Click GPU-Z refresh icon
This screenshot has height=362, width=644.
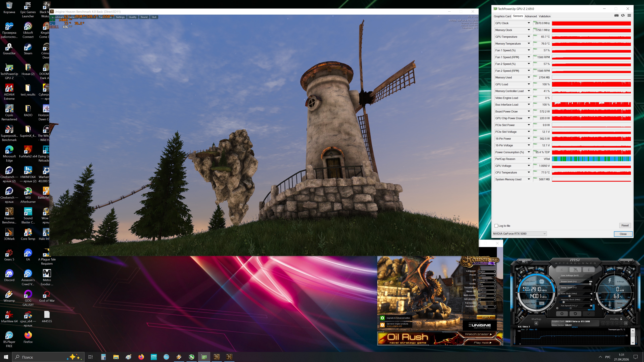click(623, 15)
